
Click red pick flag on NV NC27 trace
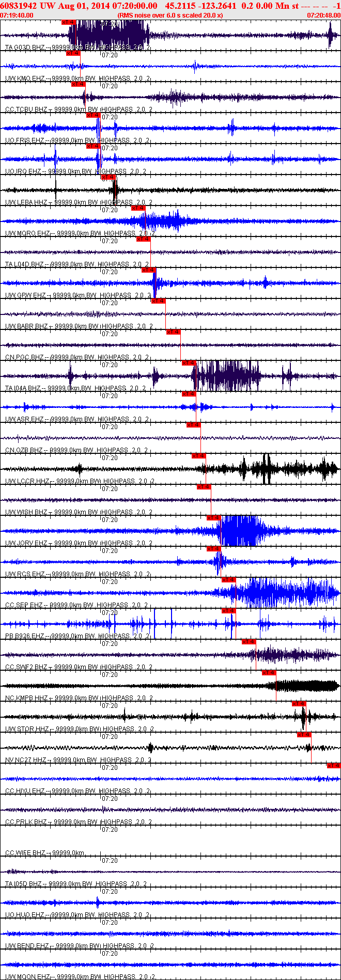(x=304, y=735)
